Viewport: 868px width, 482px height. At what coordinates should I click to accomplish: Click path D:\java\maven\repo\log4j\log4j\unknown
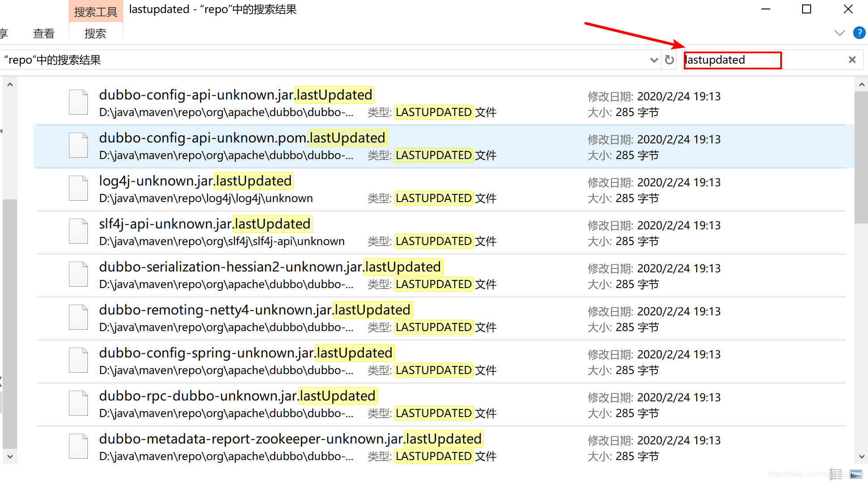206,198
